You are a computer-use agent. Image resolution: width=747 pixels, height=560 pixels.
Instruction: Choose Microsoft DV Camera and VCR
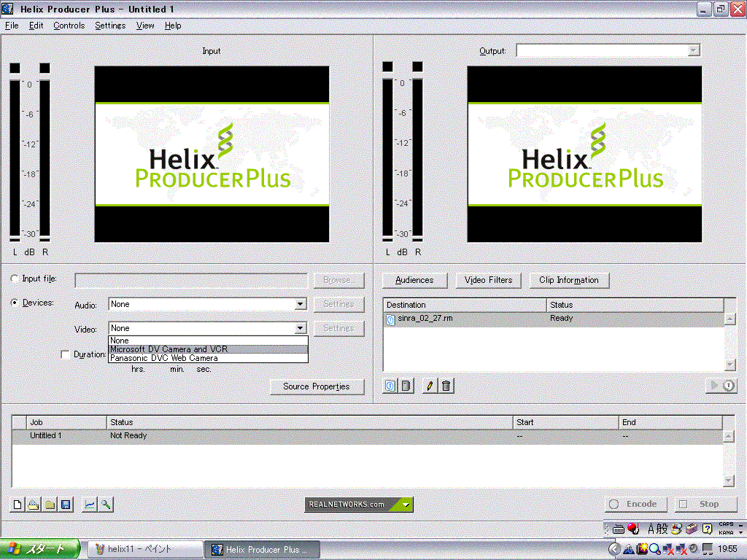click(208, 349)
